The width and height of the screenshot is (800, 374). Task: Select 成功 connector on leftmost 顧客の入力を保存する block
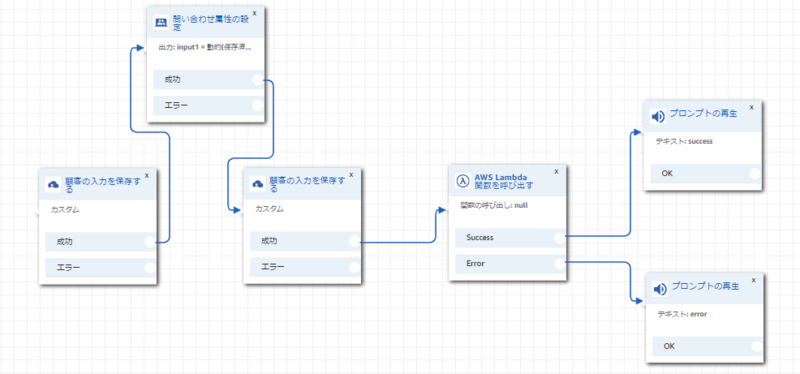149,242
